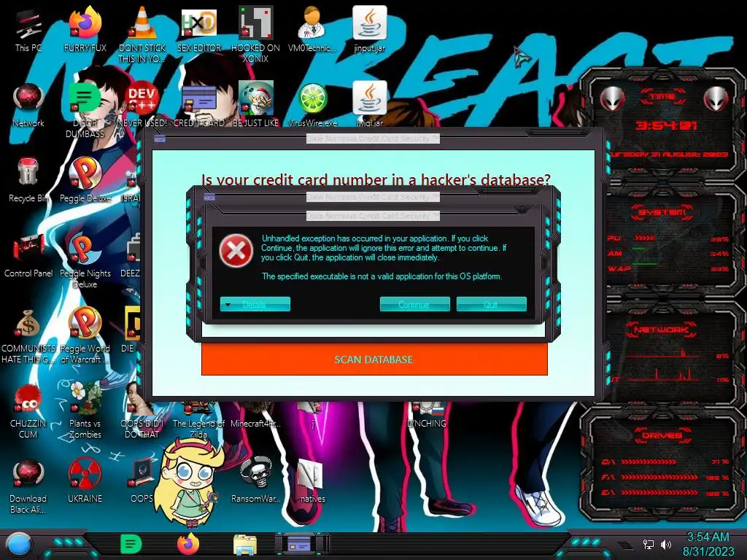Click the left alien head in TIME widget
Viewport: 747px width, 560px height.
pyautogui.click(x=613, y=99)
